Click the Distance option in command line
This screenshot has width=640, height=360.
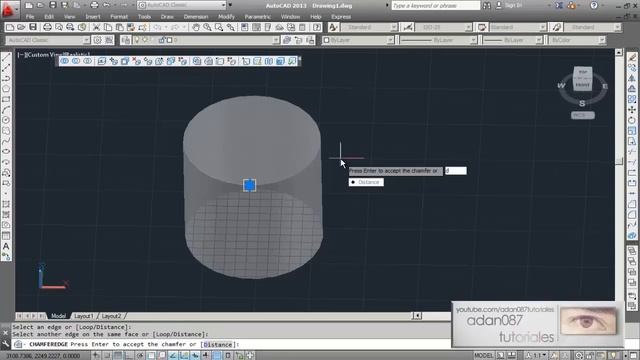point(217,344)
